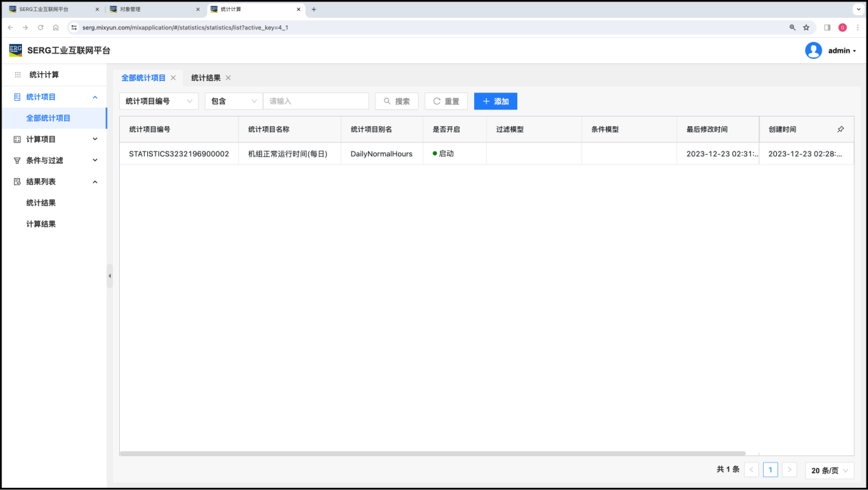Click the 请输入 search input field
This screenshot has width=868, height=490.
tap(316, 101)
